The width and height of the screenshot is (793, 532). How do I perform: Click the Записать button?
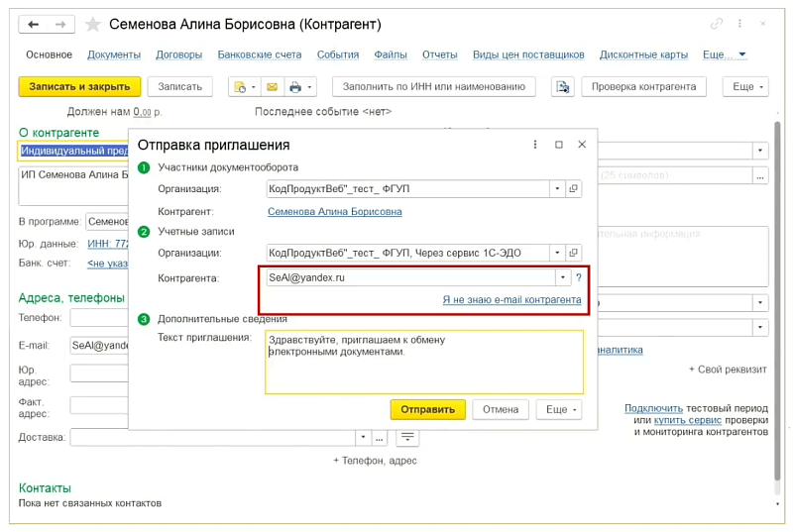pos(180,87)
